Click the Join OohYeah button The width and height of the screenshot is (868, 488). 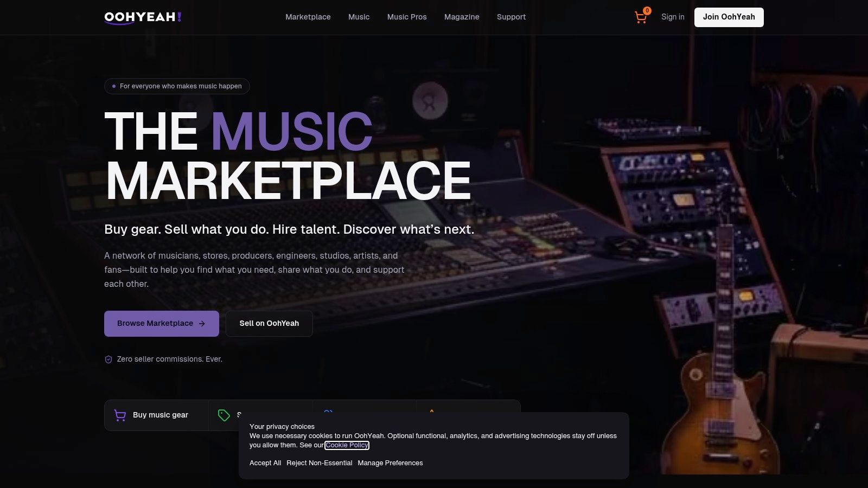point(729,17)
